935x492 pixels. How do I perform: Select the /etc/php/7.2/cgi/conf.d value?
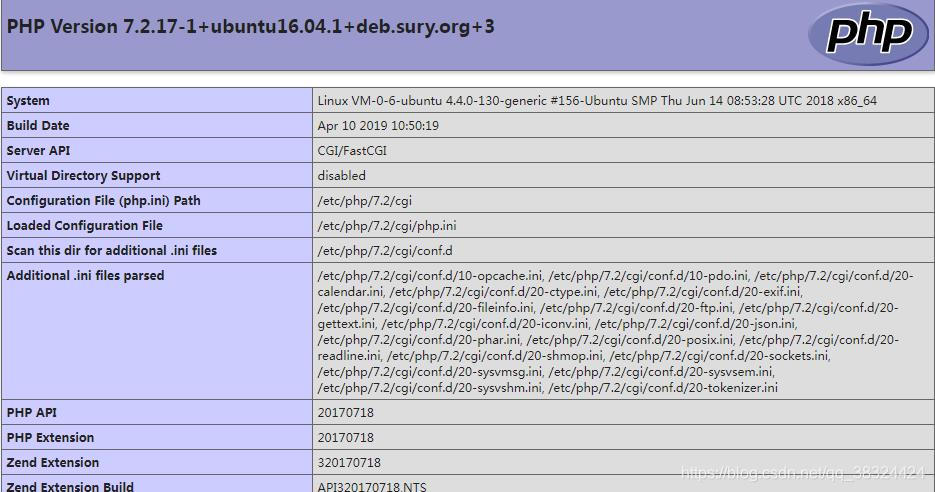click(385, 251)
